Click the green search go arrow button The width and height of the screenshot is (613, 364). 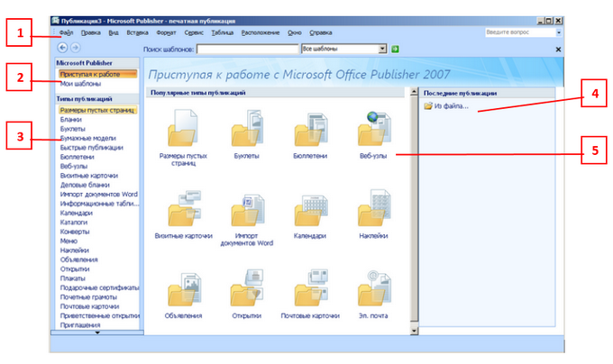395,49
